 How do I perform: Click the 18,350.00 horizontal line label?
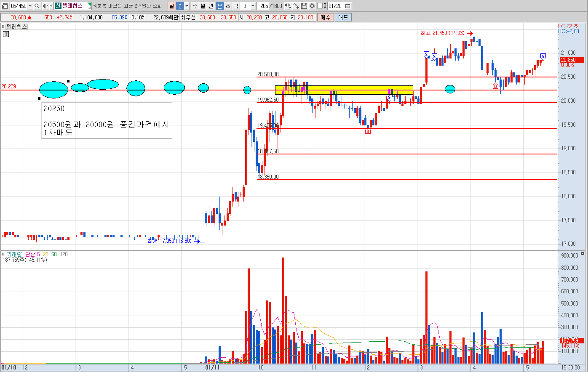pos(268,177)
